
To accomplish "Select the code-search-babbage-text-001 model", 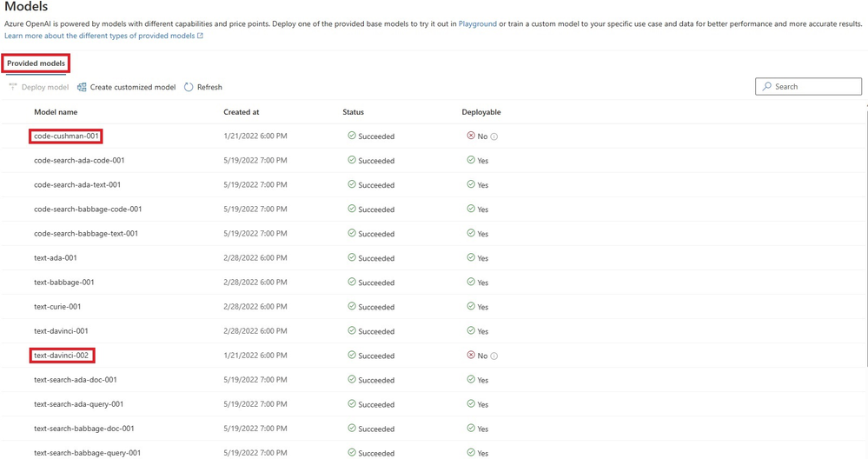I will [86, 233].
